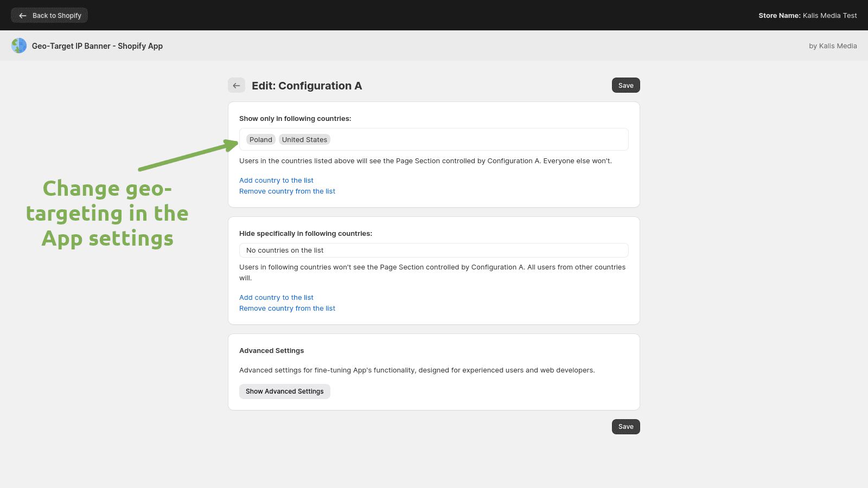Expand Show Advanced Settings
This screenshot has width=868, height=488.
pos(284,391)
